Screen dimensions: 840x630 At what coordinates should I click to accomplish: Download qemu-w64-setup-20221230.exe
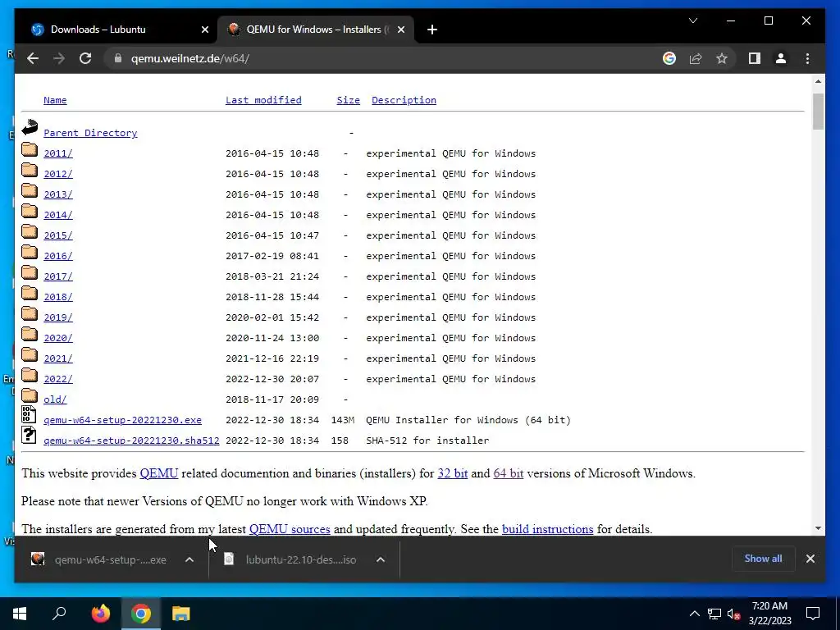point(123,420)
